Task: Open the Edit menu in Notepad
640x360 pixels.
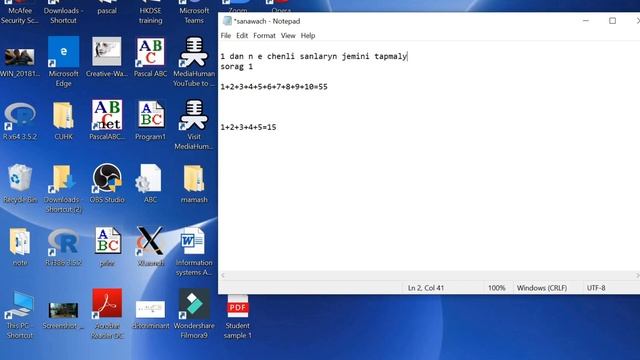Action: point(242,36)
